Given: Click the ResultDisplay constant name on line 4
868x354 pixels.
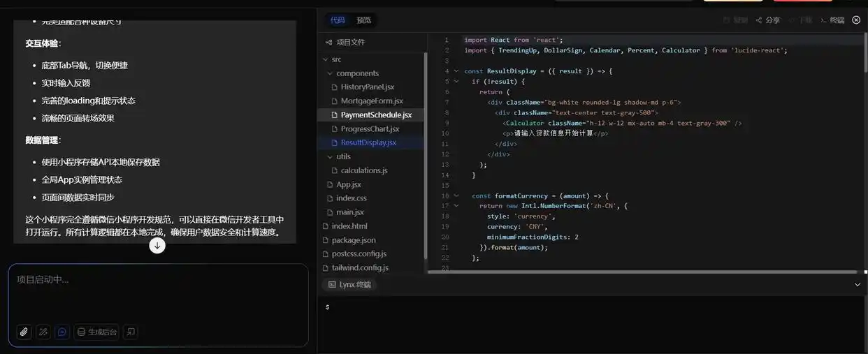Looking at the screenshot, I should 512,71.
